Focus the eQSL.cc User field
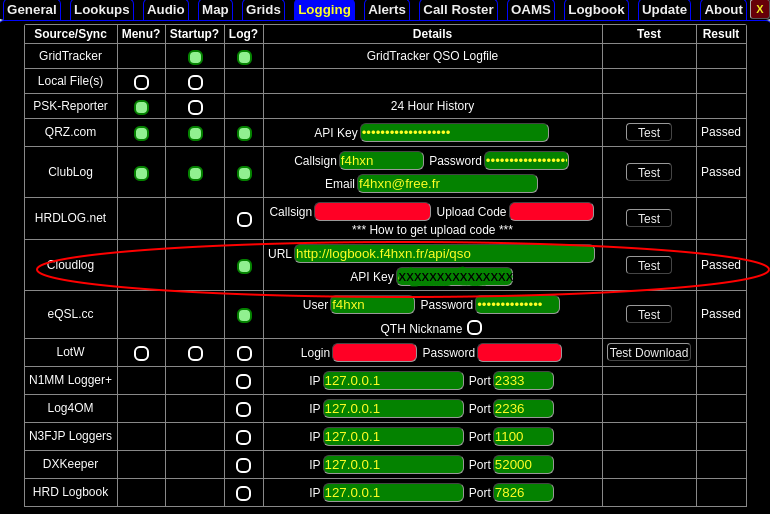The image size is (770, 514). (373, 305)
